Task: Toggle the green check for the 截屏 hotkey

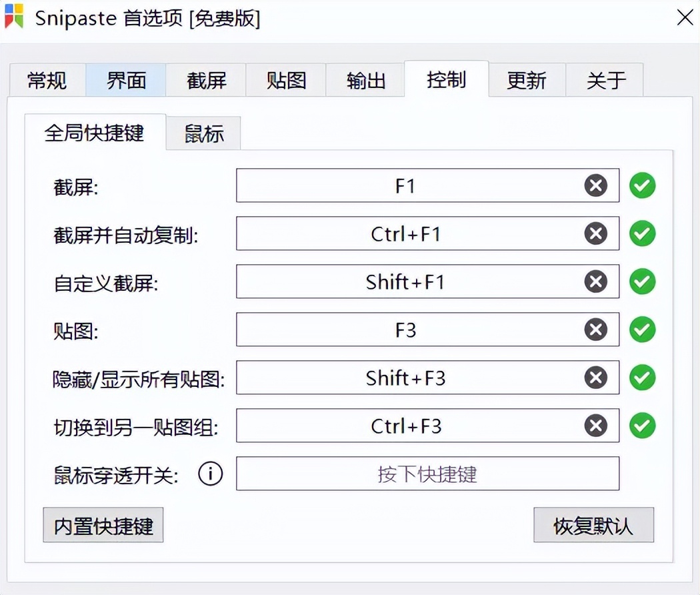Action: point(642,185)
